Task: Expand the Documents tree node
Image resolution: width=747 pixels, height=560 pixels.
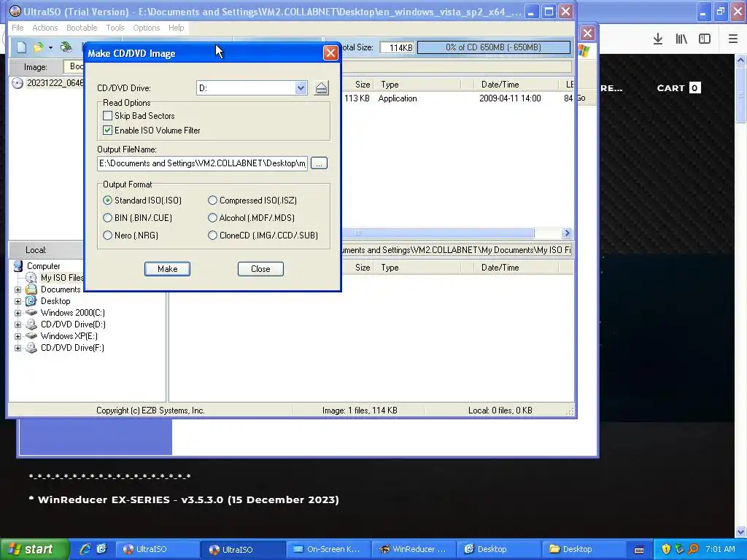Action: (18, 289)
